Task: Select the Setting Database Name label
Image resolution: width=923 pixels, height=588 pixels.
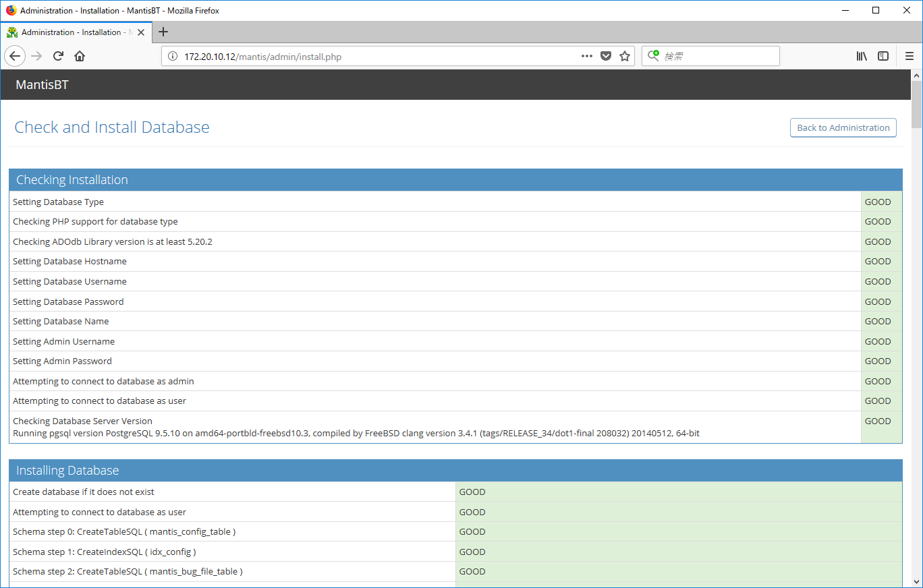Action: click(61, 322)
